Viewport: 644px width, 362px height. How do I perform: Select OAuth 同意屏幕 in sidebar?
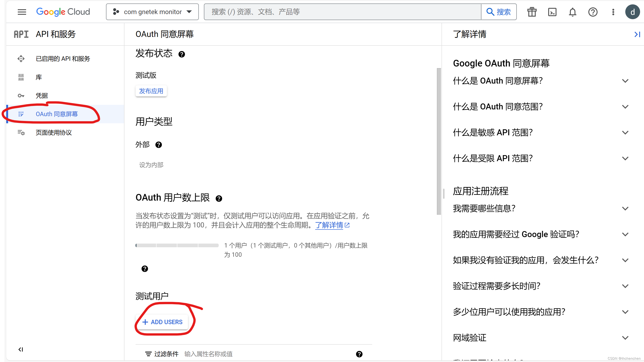(57, 114)
